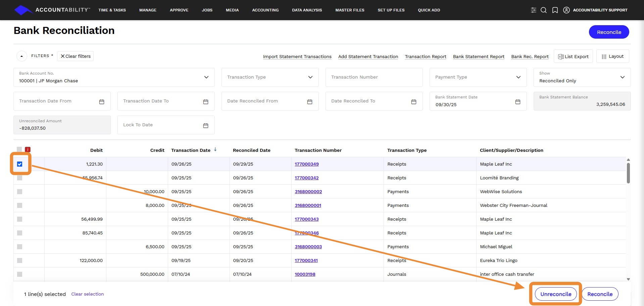
Task: Uncheck the Maple Leaf Inc 1,221.30 row
Action: (x=20, y=164)
